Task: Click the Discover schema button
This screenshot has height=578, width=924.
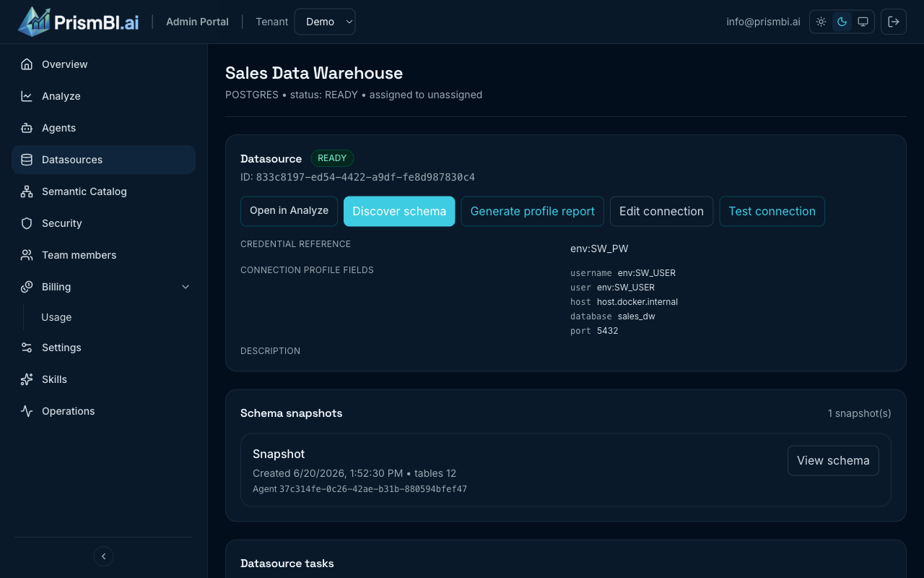Action: tap(399, 211)
